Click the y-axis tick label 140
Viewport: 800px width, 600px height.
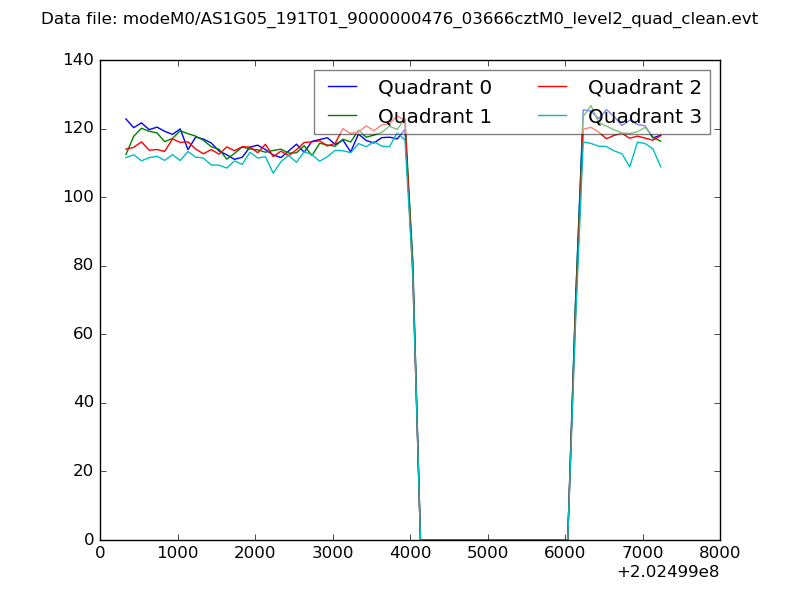point(82,60)
